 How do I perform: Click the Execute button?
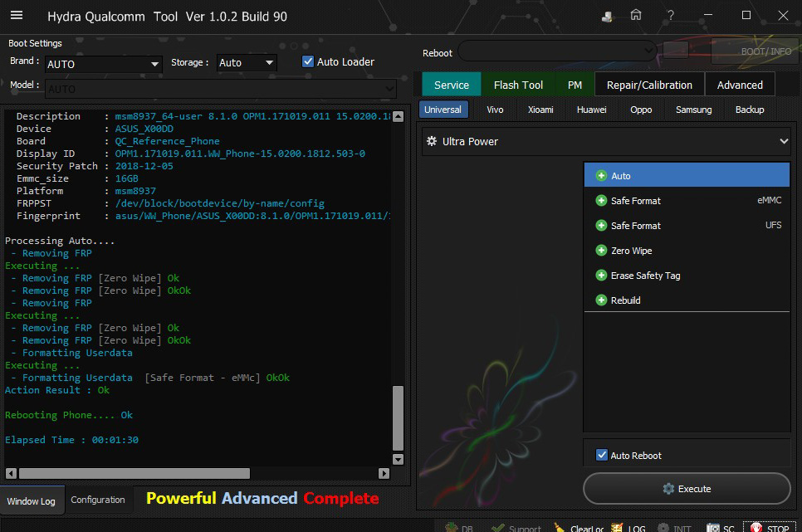click(x=687, y=489)
